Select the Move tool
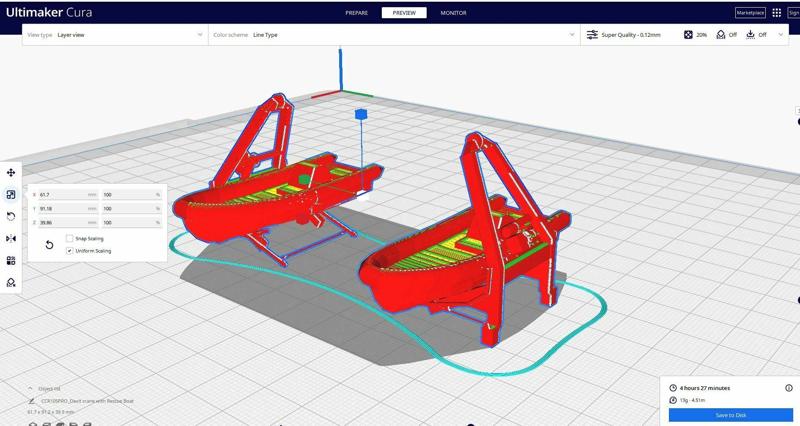Image resolution: width=800 pixels, height=426 pixels. tap(11, 172)
